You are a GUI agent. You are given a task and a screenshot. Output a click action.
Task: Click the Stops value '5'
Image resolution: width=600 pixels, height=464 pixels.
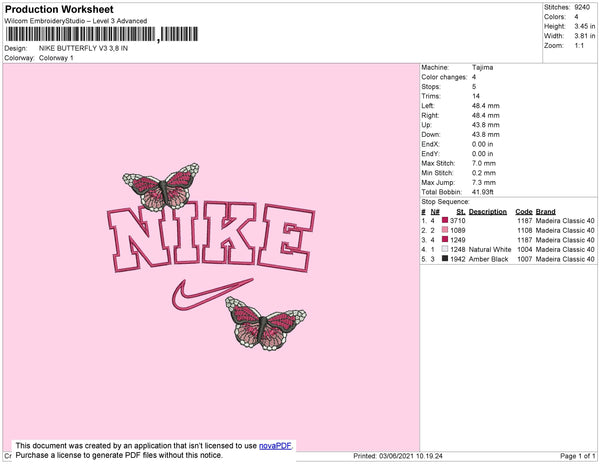pos(474,86)
